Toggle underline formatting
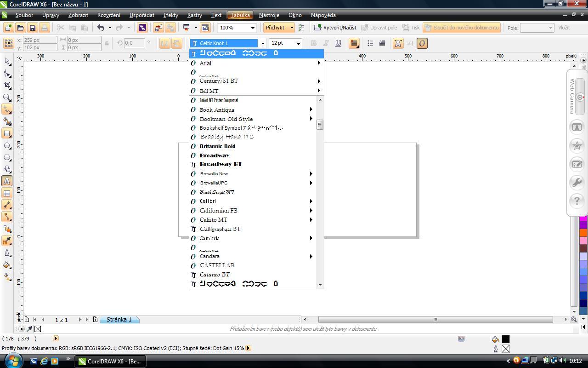The image size is (588, 368). coord(338,43)
